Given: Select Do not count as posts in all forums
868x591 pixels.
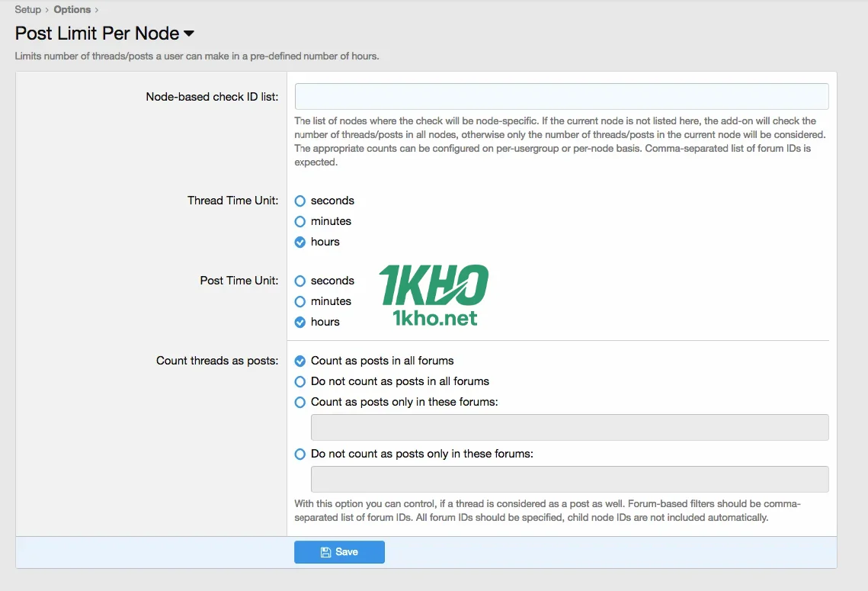Looking at the screenshot, I should click(x=300, y=381).
